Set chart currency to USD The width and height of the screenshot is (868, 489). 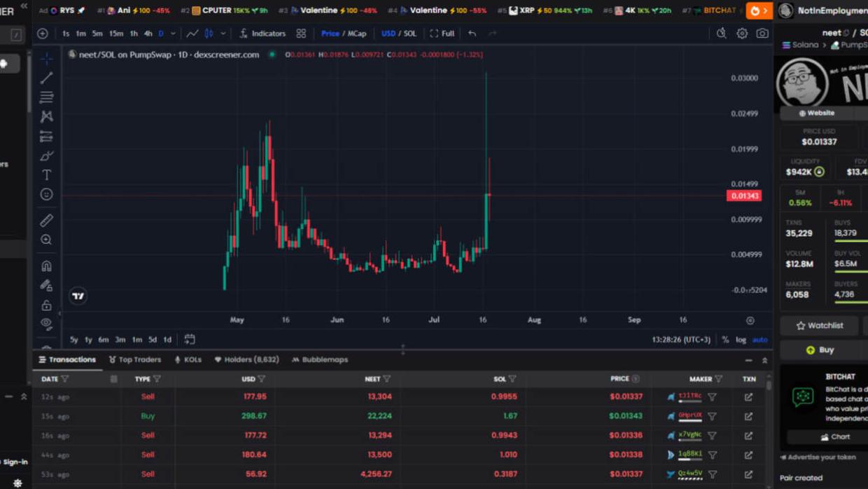[x=388, y=33]
